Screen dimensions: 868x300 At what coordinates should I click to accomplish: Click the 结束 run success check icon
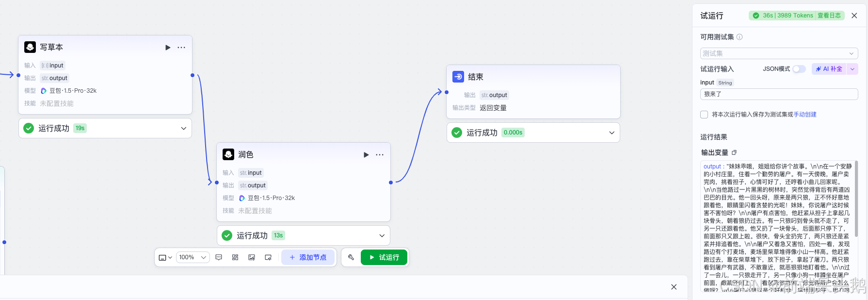[457, 133]
